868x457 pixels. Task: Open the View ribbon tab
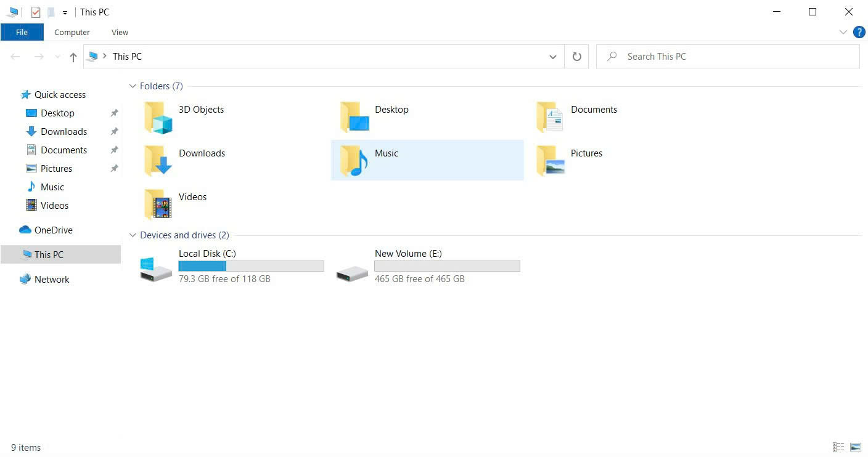[120, 32]
